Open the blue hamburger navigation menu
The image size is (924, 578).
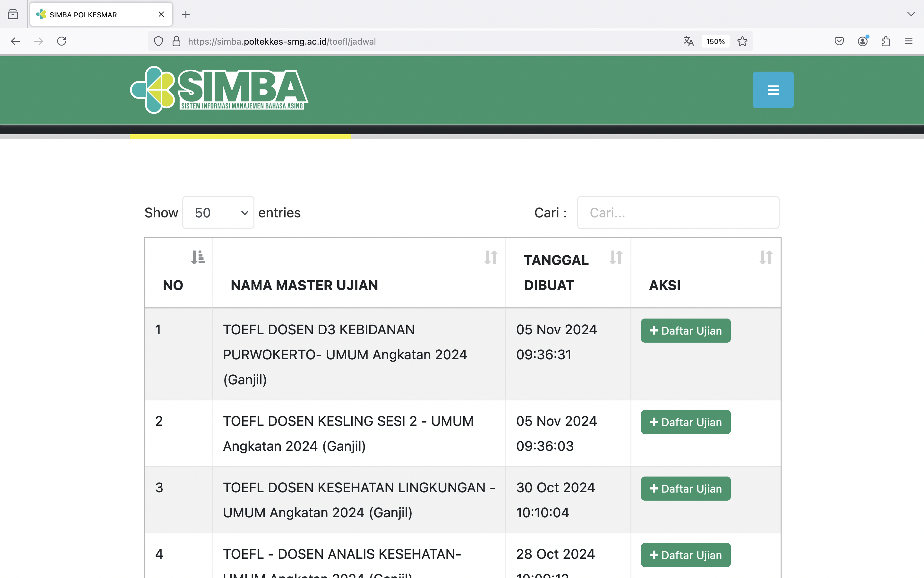(773, 90)
